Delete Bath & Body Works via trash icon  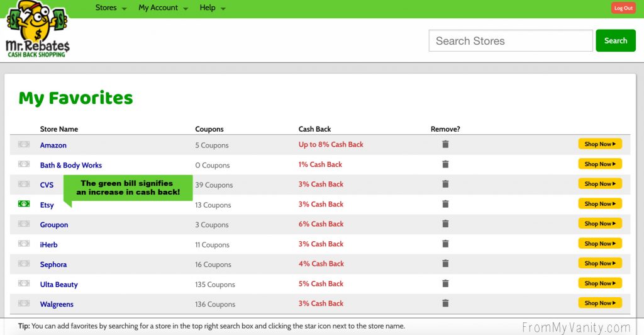[445, 164]
